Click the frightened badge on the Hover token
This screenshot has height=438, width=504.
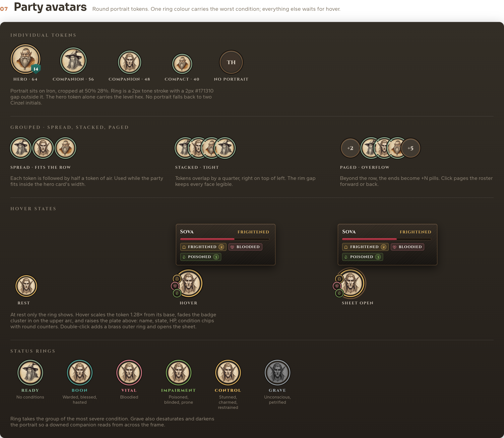coord(177,279)
